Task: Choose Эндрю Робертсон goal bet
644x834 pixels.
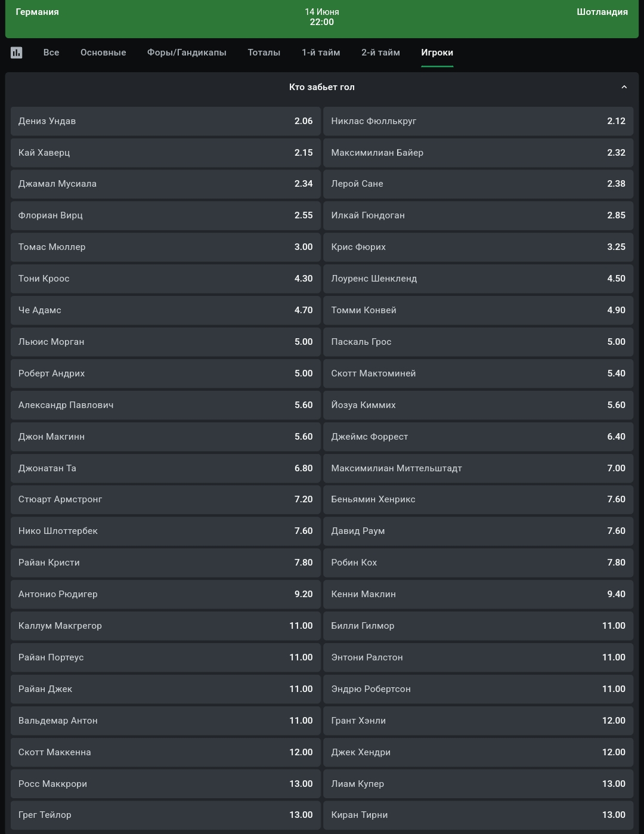Action: pyautogui.click(x=478, y=689)
